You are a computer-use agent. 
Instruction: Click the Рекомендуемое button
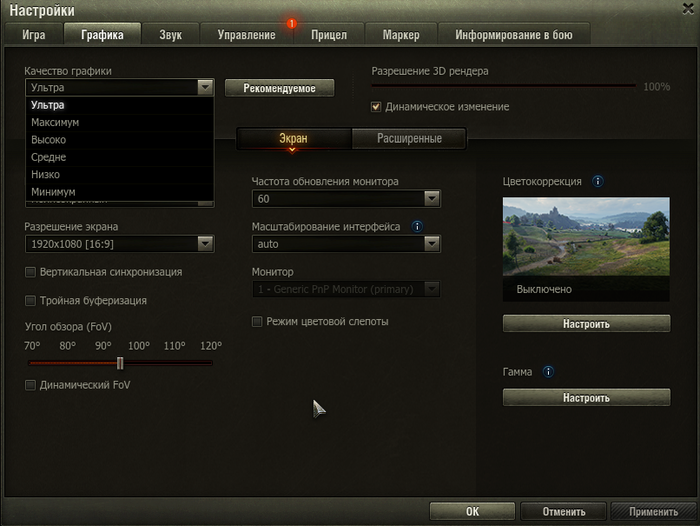279,88
